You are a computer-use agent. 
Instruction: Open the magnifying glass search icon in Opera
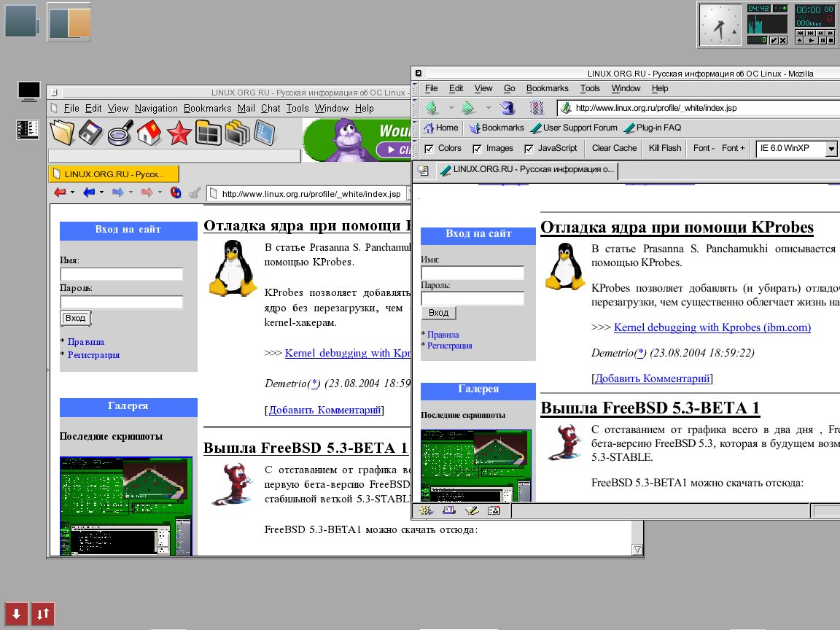click(x=120, y=133)
